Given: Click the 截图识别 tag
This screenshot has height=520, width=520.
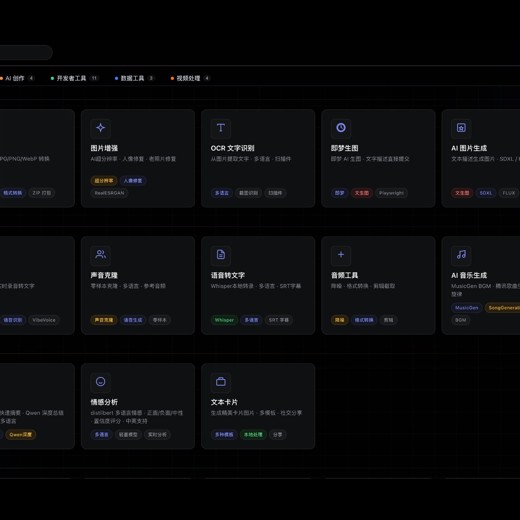Looking at the screenshot, I should pyautogui.click(x=248, y=193).
